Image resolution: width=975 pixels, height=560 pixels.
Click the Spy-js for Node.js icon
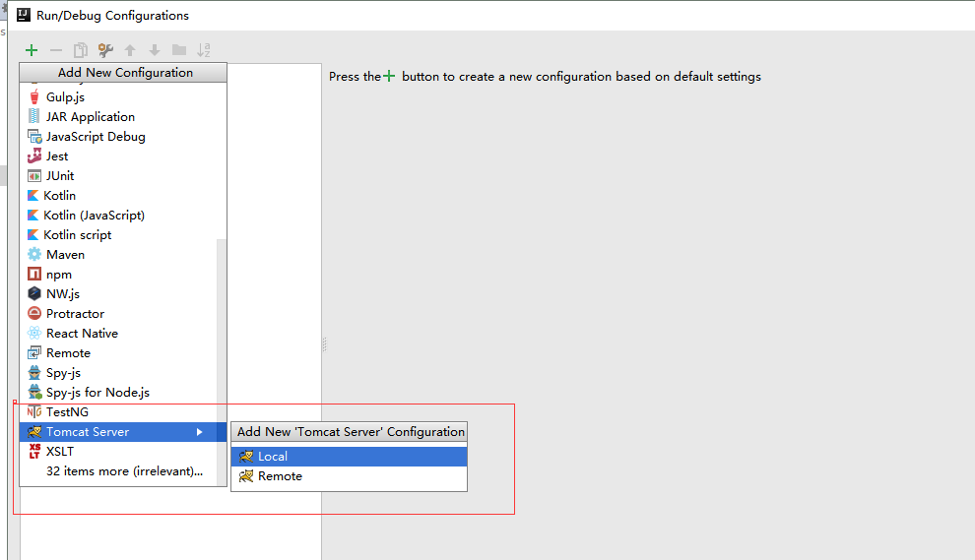click(x=34, y=392)
